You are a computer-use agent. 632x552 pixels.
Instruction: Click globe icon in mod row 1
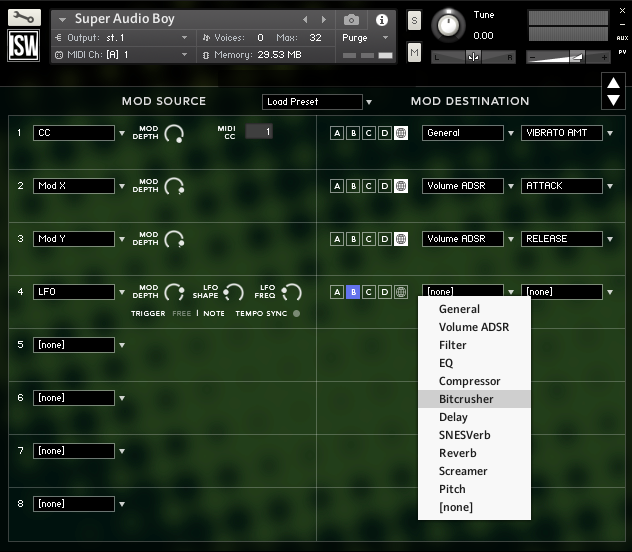(401, 133)
